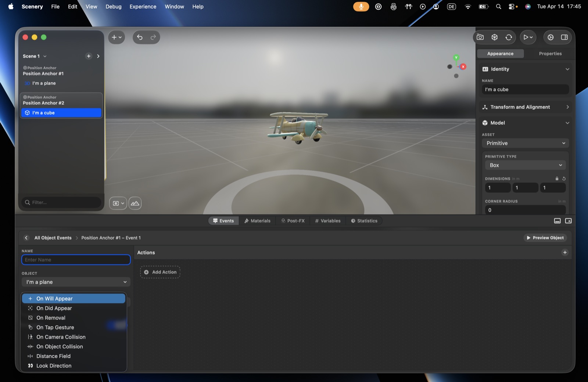Open the I'm a plane object dropdown
588x382 pixels.
(x=76, y=282)
